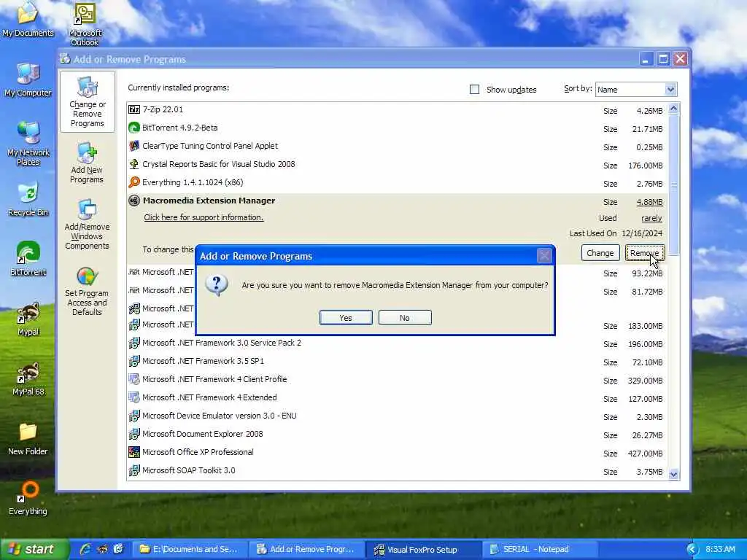Select the Crystal Reports Basic for Visual Studio 2008 row text

pyautogui.click(x=219, y=164)
